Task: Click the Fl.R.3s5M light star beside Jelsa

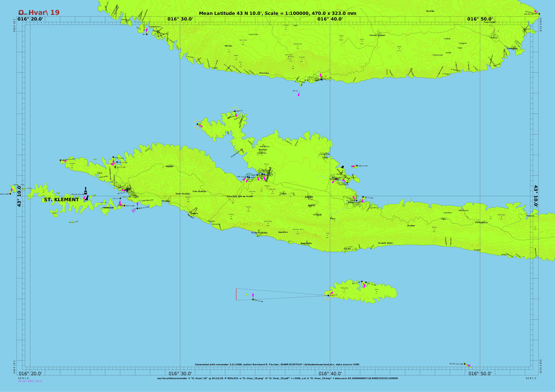Action: [363, 197]
